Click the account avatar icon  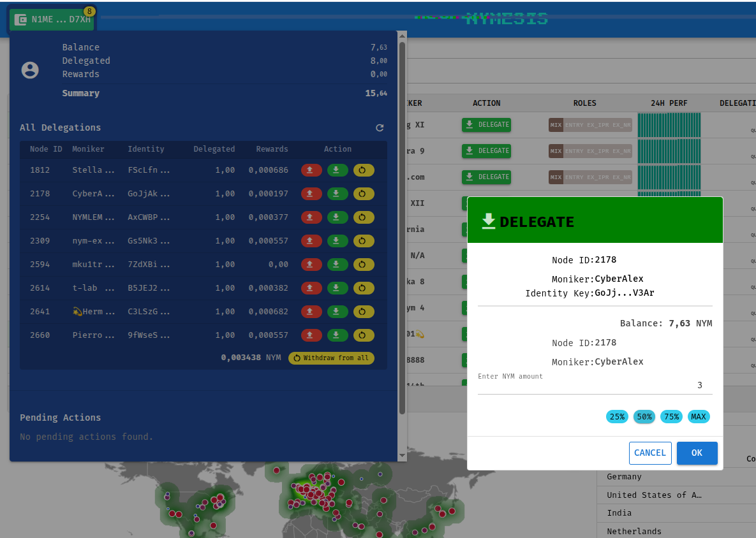(30, 70)
